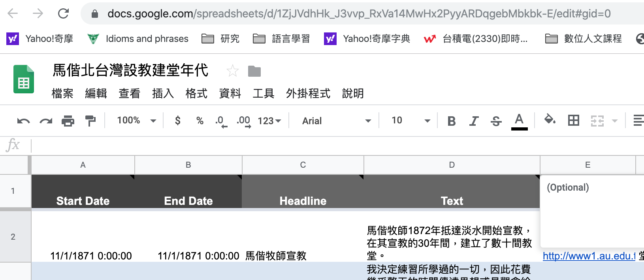Toggle italic formatting
Viewport: 644px width, 280px height.
pos(474,121)
